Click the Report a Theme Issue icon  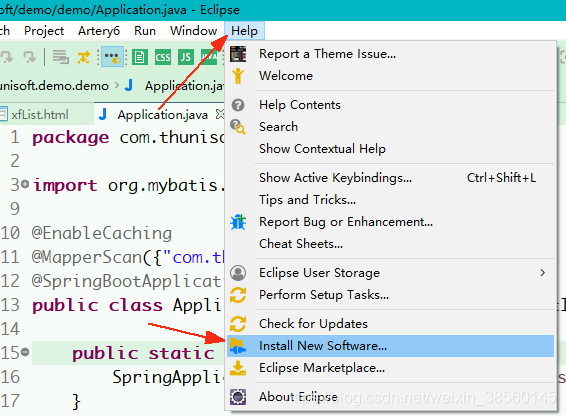pyautogui.click(x=238, y=54)
